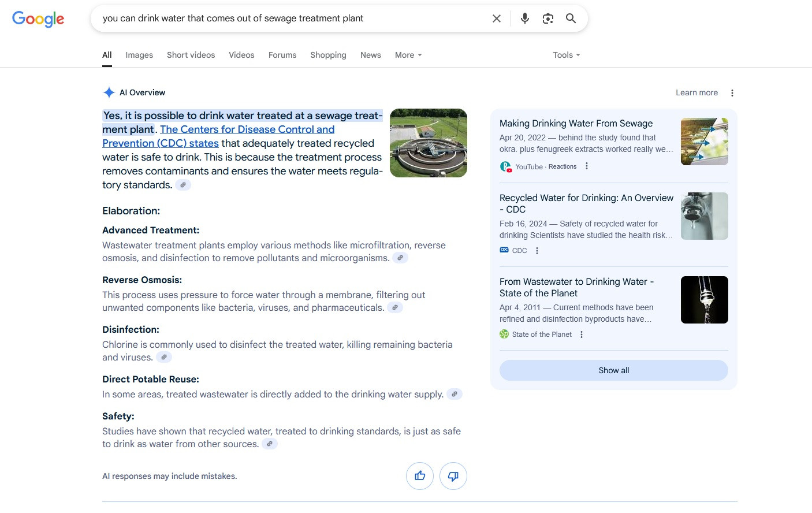Switch to Short videos tab
The height and width of the screenshot is (513, 812).
191,55
